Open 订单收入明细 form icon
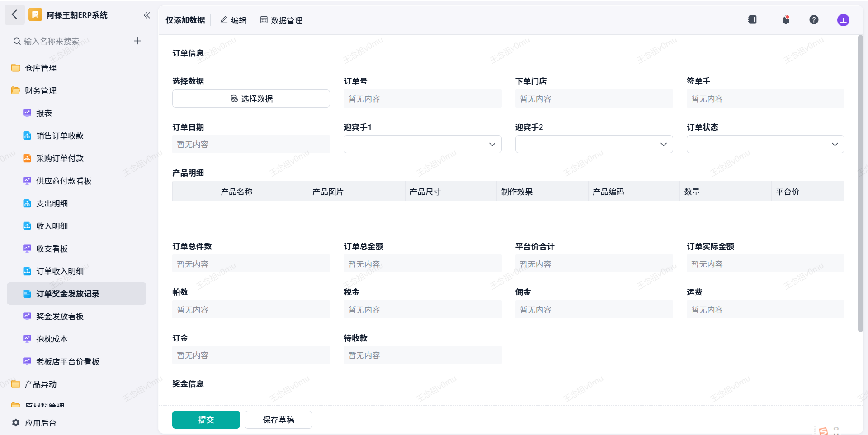 [27, 271]
